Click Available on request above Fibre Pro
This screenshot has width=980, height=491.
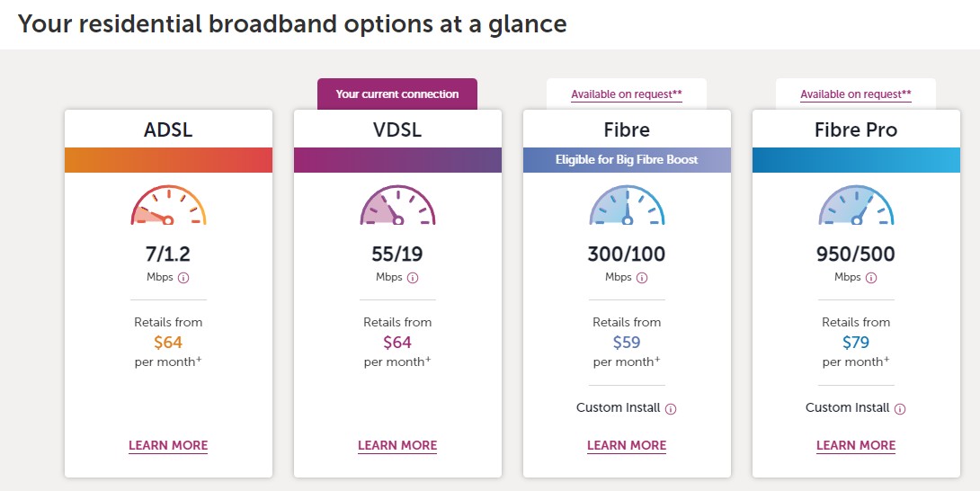856,94
